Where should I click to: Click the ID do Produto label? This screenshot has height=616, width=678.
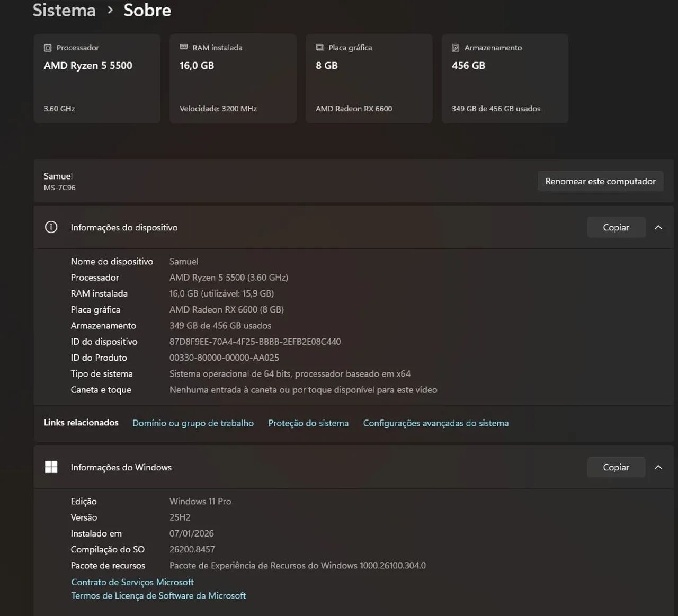pyautogui.click(x=99, y=358)
